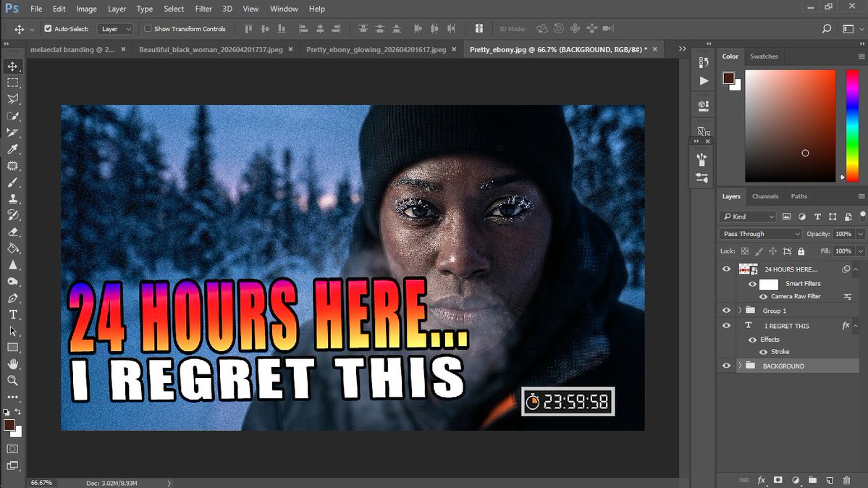Expand the BACKGROUND group folder
The height and width of the screenshot is (488, 868).
740,366
